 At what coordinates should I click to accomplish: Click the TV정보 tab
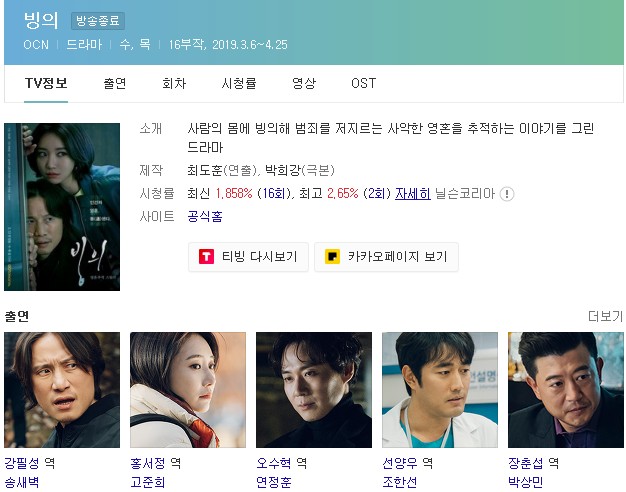click(46, 83)
